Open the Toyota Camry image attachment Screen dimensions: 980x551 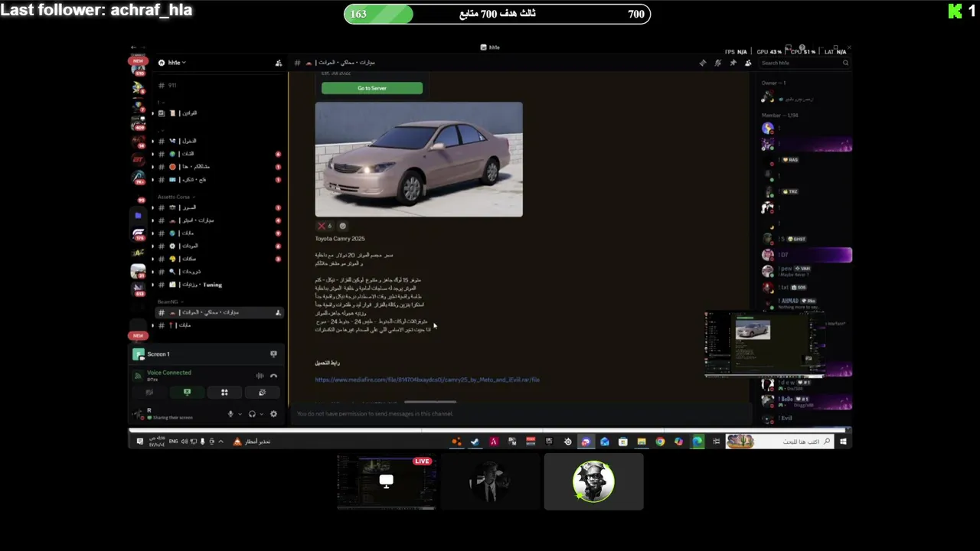(x=419, y=159)
